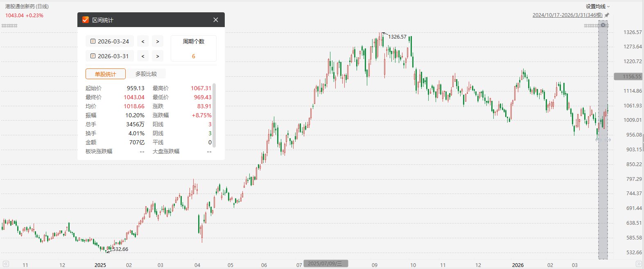Click the 1326.57 high price annotation

point(397,37)
